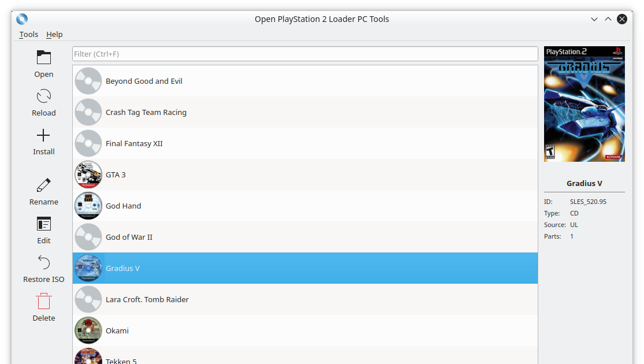
Task: Select the God Hand title
Action: coord(123,206)
